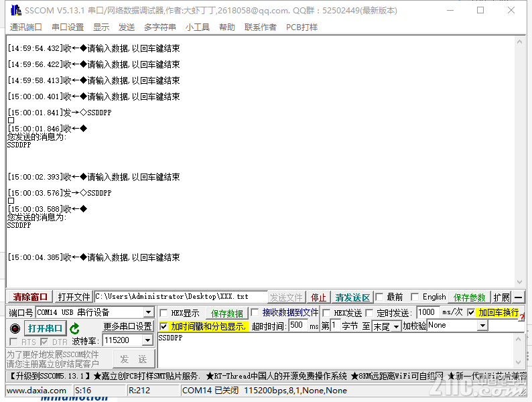Open the 多字符串 menu
This screenshot has height=402, width=532.
click(160, 27)
